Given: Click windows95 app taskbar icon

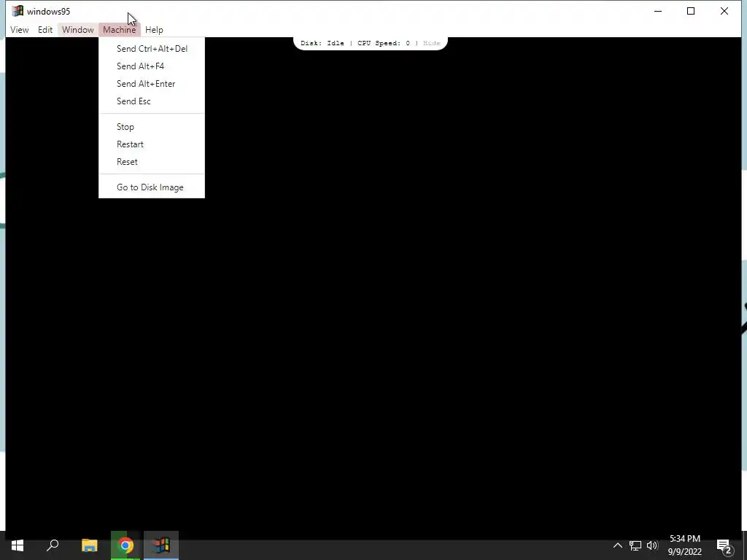Looking at the screenshot, I should (161, 545).
